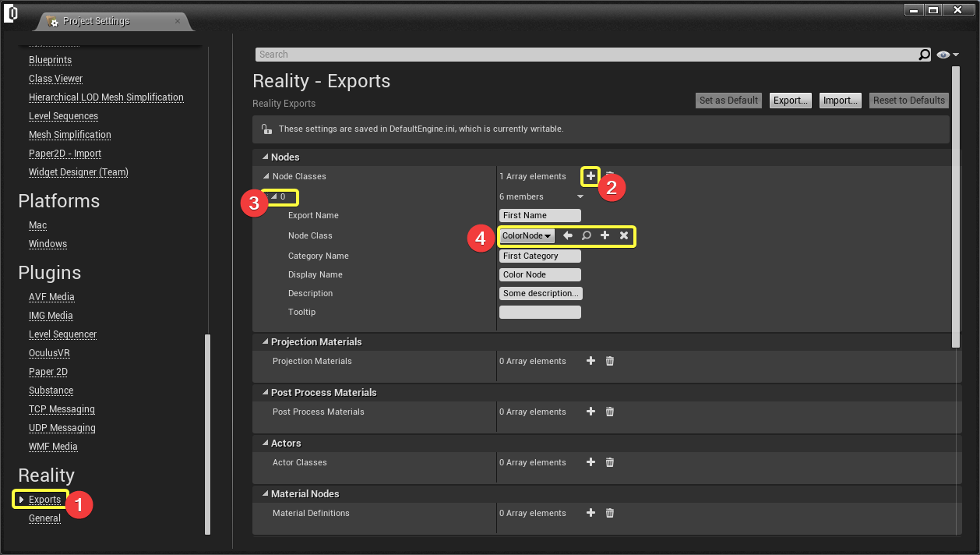Screen dimensions: 980x555
Task: Click the Tooltip input field
Action: click(540, 313)
